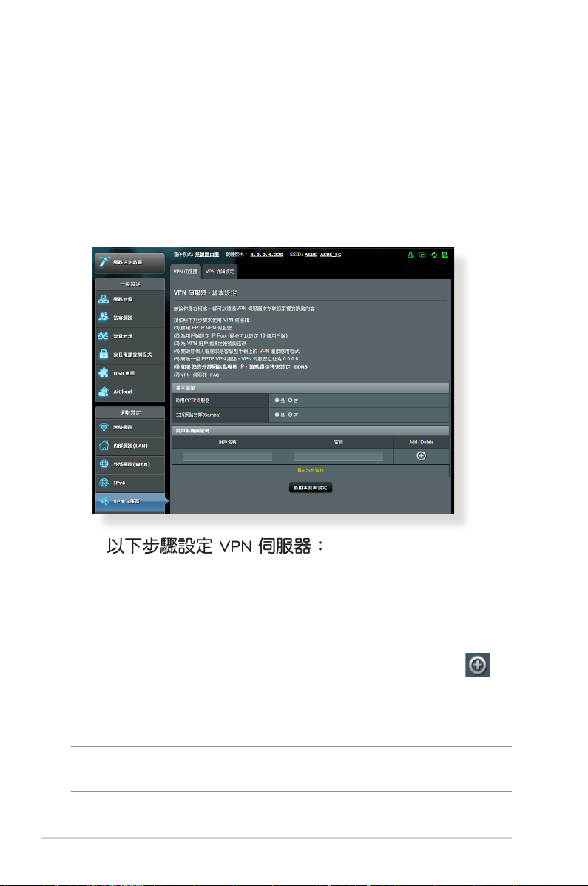Select 否 for Samba network place support
This screenshot has width=588, height=886.
(291, 415)
